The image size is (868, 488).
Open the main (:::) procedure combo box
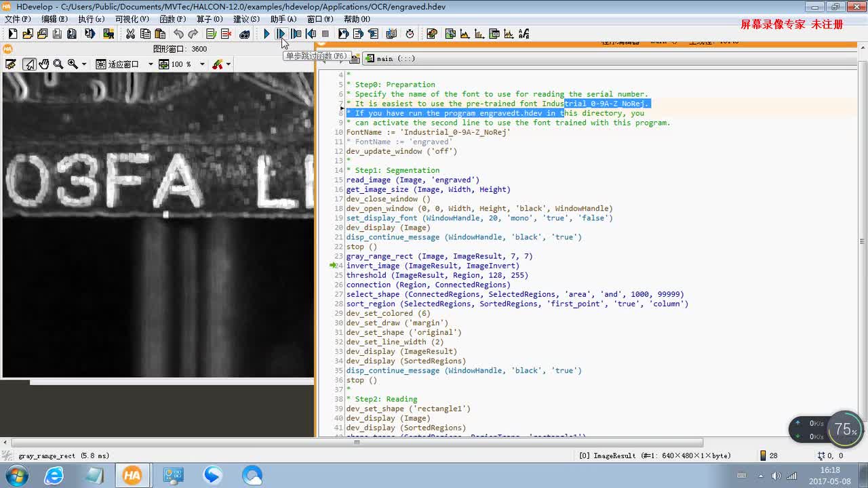click(x=609, y=59)
